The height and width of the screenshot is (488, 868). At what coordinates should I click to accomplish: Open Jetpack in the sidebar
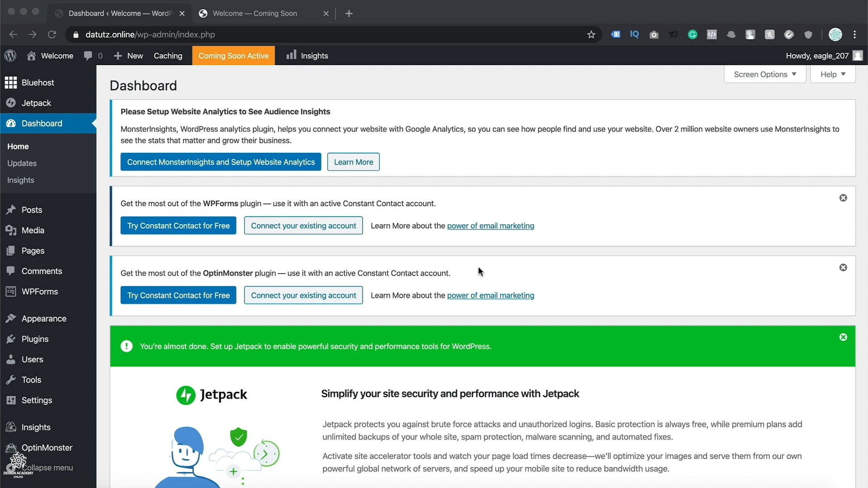(48, 103)
